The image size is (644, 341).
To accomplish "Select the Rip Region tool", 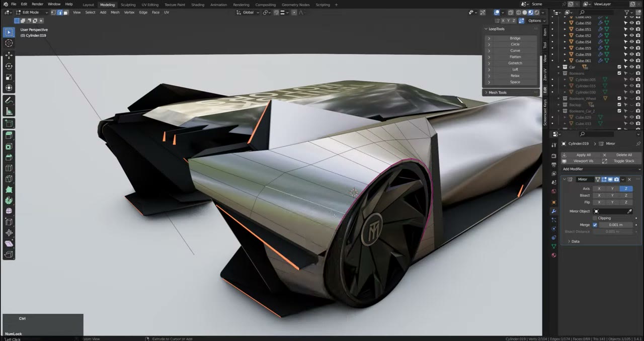I will pyautogui.click(x=9, y=254).
